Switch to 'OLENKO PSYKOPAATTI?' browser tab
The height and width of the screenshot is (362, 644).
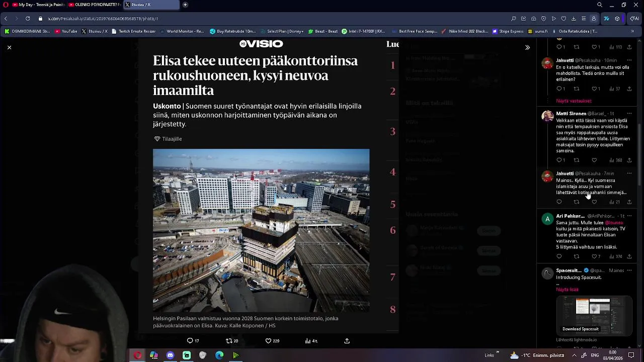[94, 5]
